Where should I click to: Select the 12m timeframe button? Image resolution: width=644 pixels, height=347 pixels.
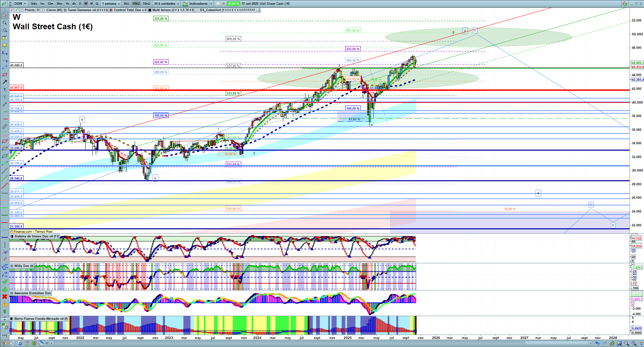tap(50, 4)
